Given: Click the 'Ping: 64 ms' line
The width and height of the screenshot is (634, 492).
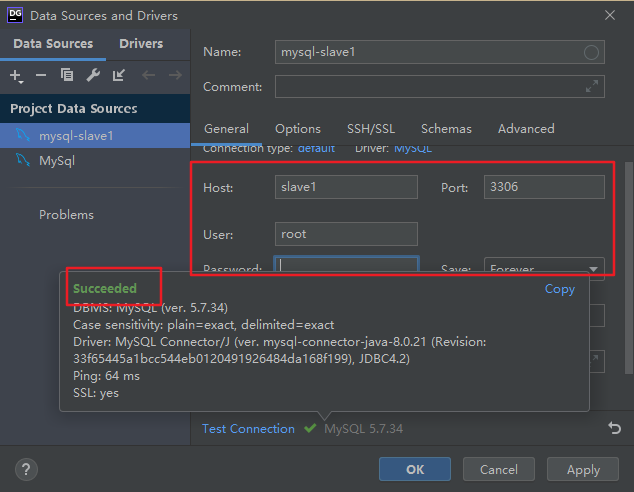Looking at the screenshot, I should point(106,376).
